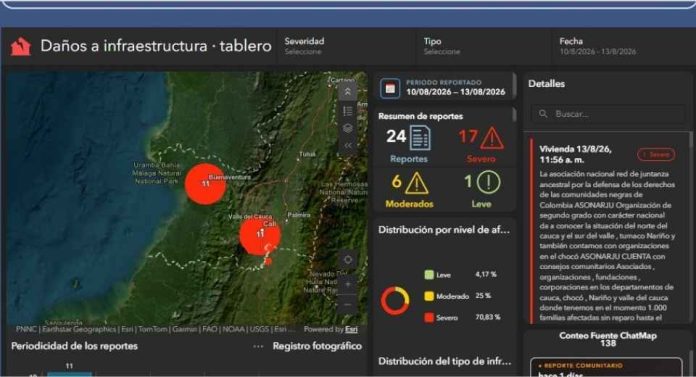Image resolution: width=696 pixels, height=377 pixels.
Task: Open the map legend list icon
Action: pos(348,111)
